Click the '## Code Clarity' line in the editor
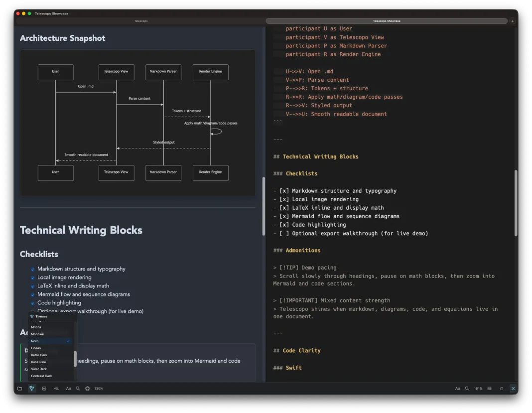The image size is (532, 413). [297, 351]
